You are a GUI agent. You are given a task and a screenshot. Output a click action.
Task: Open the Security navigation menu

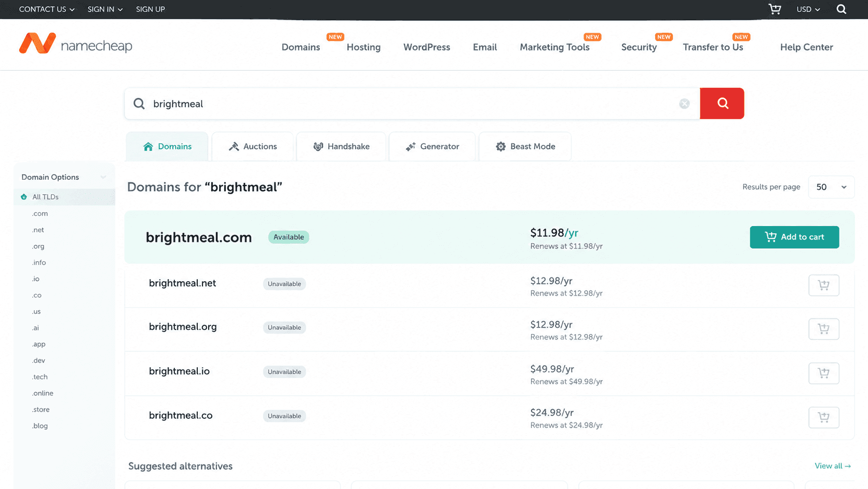tap(639, 47)
